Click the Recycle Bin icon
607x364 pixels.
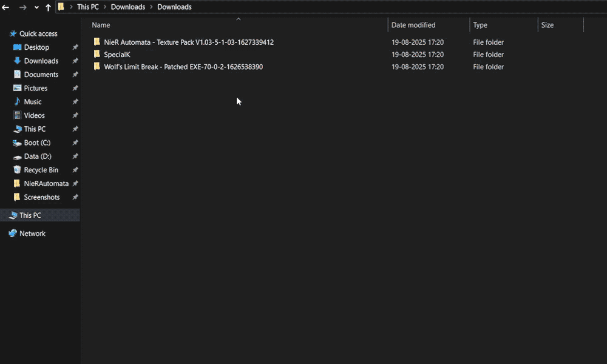[x=17, y=170]
